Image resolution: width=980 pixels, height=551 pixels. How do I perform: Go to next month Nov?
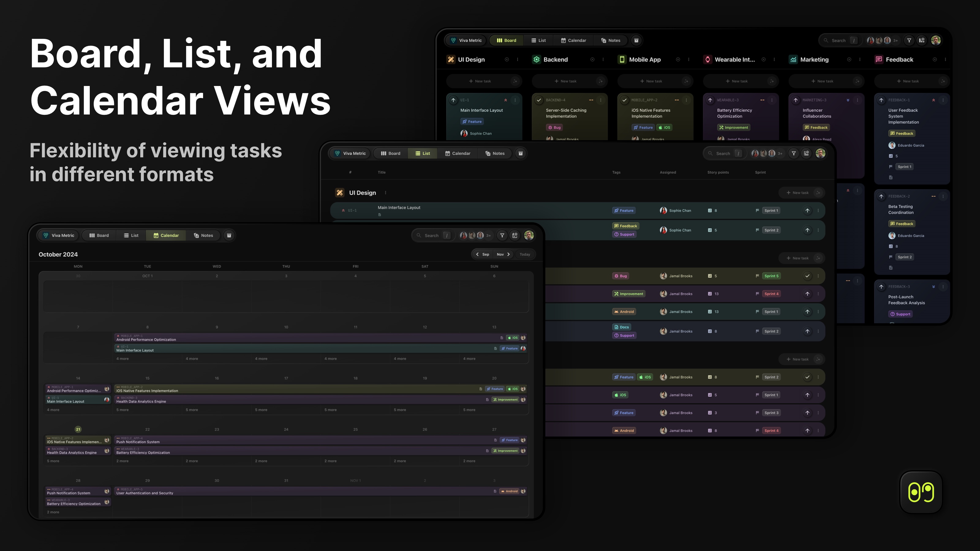[503, 254]
